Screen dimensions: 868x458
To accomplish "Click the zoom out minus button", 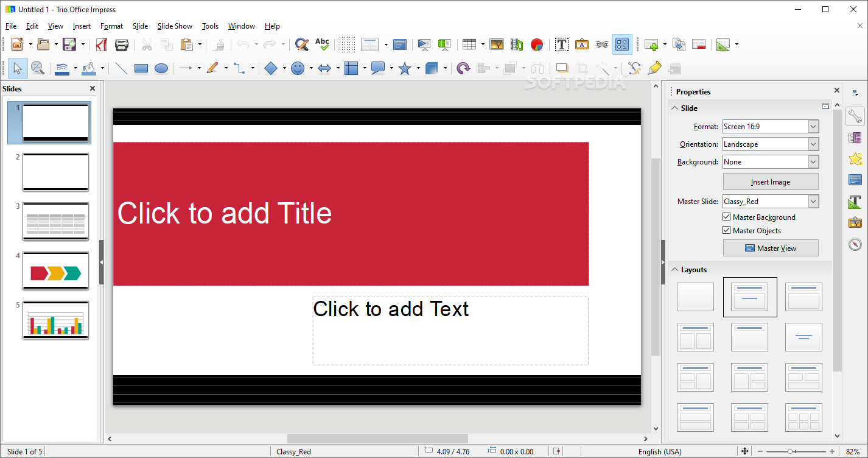I will click(x=759, y=451).
